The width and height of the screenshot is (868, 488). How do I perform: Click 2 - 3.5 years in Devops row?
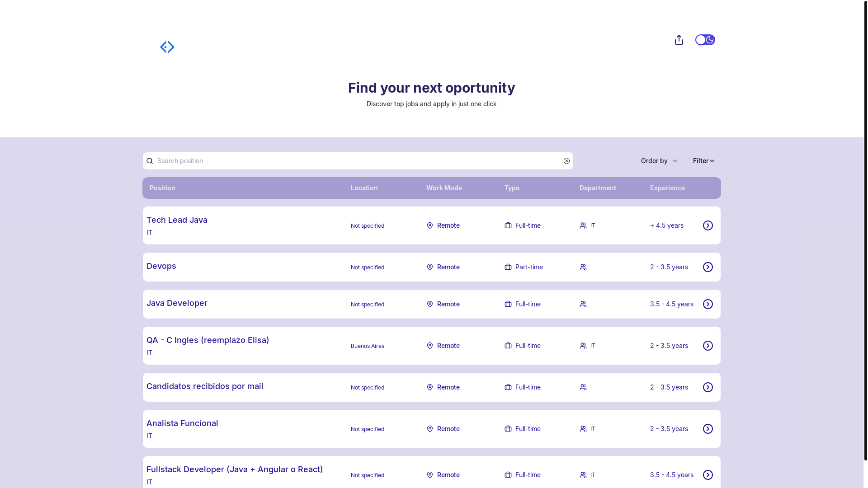click(x=669, y=267)
